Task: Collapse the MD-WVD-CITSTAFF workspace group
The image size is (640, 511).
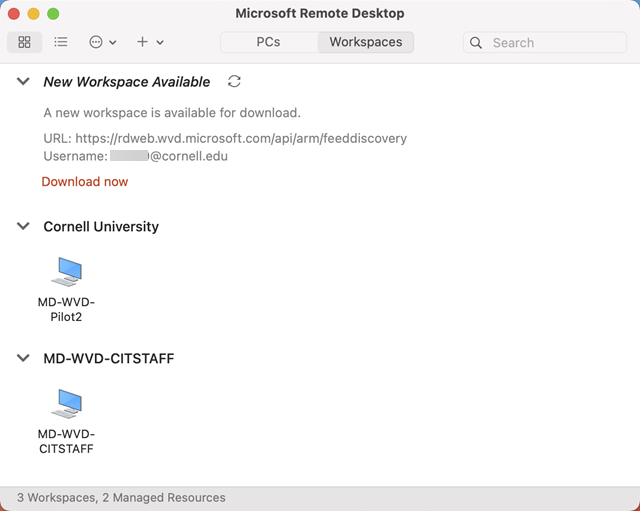Action: (x=23, y=358)
